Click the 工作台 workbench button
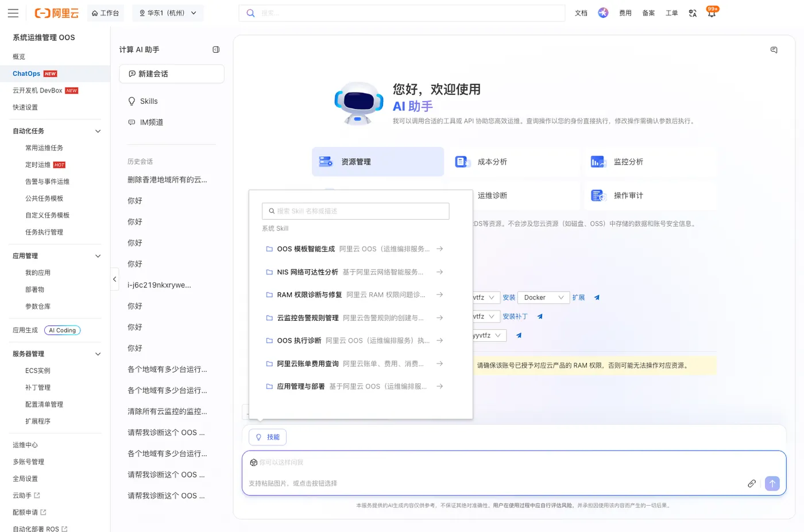The height and width of the screenshot is (532, 804). coord(106,13)
